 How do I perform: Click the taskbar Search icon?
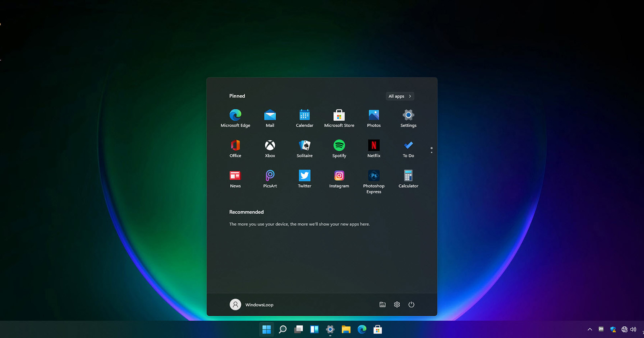(x=283, y=330)
